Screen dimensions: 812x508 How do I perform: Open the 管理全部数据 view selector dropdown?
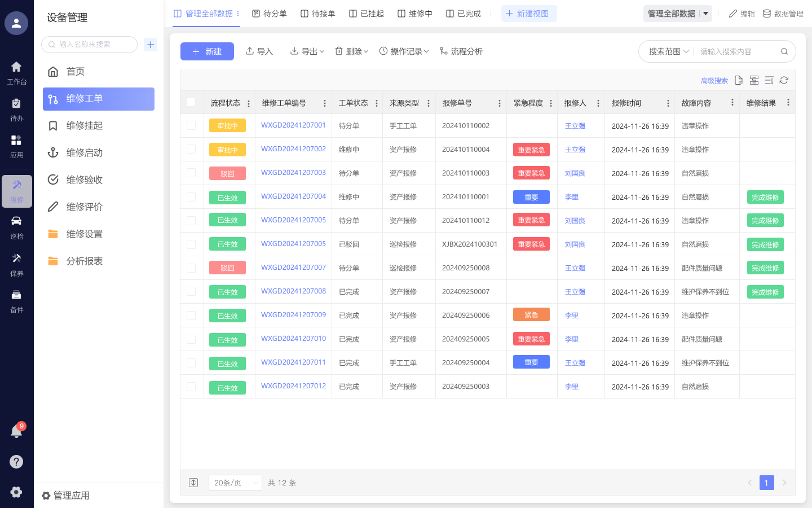[x=677, y=14]
